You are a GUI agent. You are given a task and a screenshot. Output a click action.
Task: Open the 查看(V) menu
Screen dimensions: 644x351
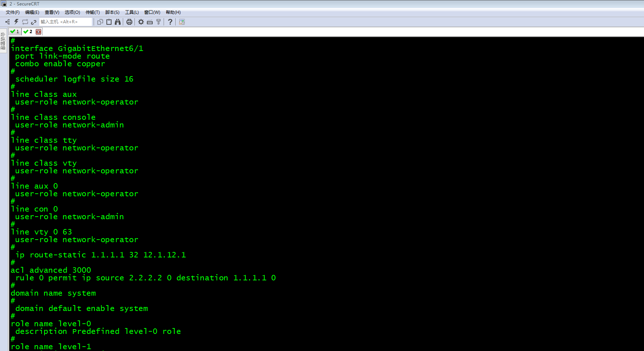tap(52, 12)
